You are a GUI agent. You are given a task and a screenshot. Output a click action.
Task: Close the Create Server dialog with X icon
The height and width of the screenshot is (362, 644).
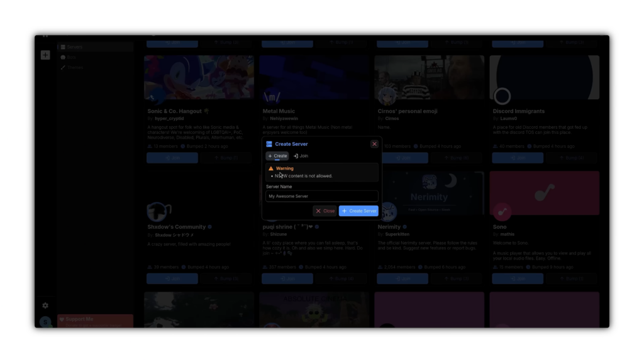374,144
